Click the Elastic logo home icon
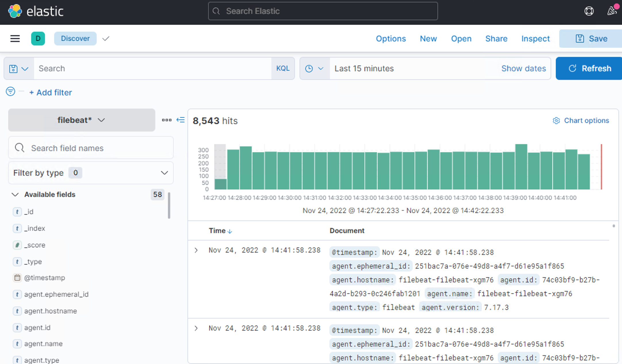The image size is (622, 364). [15, 11]
